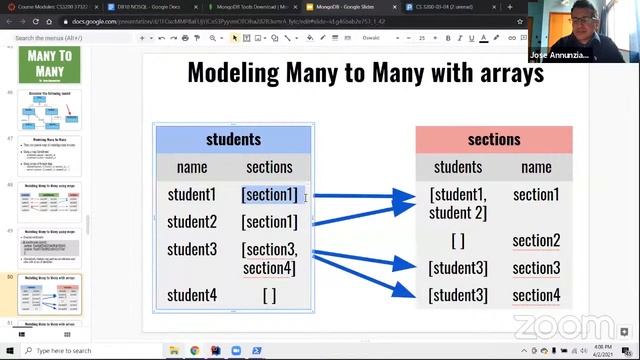This screenshot has height=360, width=640.
Task: Click the new slide plus button
Action: click(x=142, y=38)
